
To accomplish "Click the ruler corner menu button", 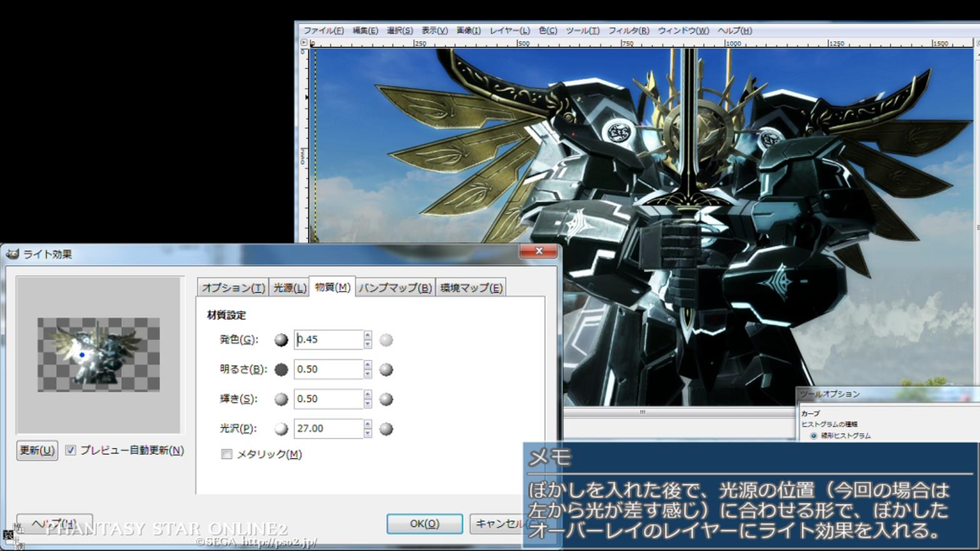I will pos(304,42).
